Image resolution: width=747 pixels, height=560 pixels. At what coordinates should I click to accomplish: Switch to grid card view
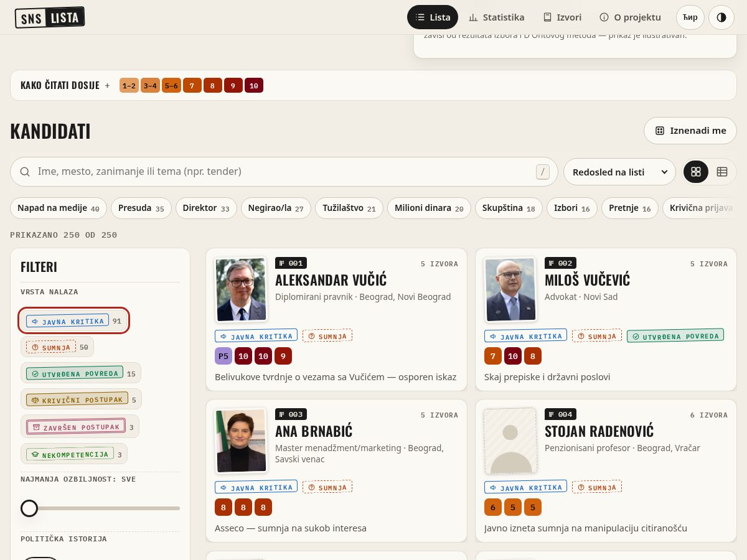[x=696, y=172]
